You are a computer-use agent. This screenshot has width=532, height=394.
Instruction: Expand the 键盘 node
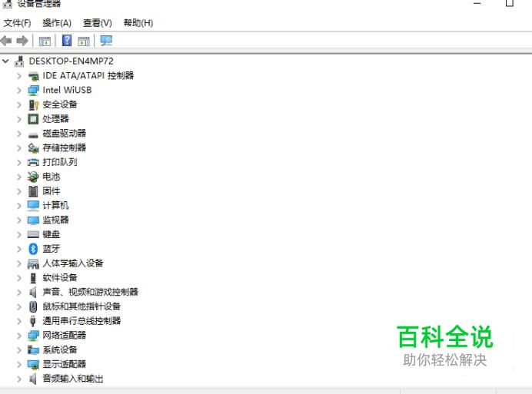[19, 234]
